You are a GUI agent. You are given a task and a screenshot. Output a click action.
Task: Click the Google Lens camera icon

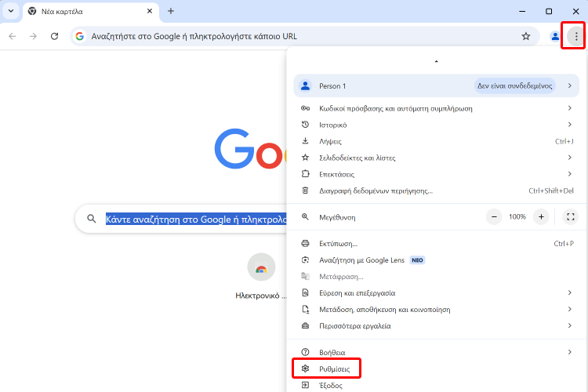[x=305, y=260]
